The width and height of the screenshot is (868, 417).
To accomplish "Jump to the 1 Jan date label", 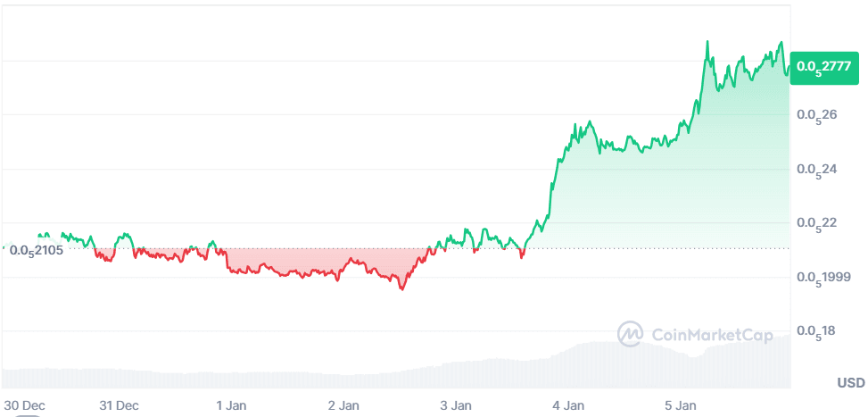I will pos(232,405).
